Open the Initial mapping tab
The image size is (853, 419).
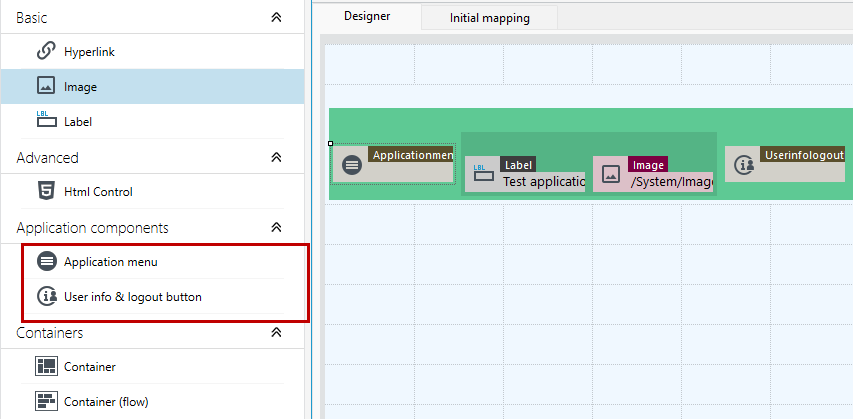click(x=490, y=18)
